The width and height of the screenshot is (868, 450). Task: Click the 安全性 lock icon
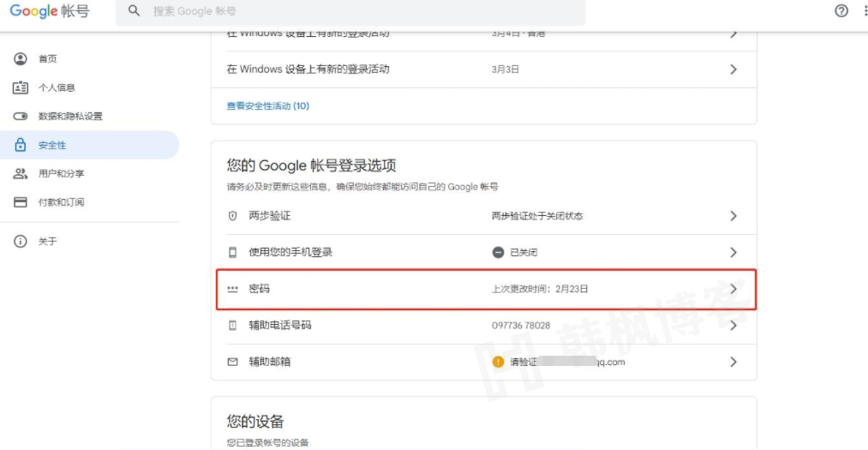click(21, 145)
